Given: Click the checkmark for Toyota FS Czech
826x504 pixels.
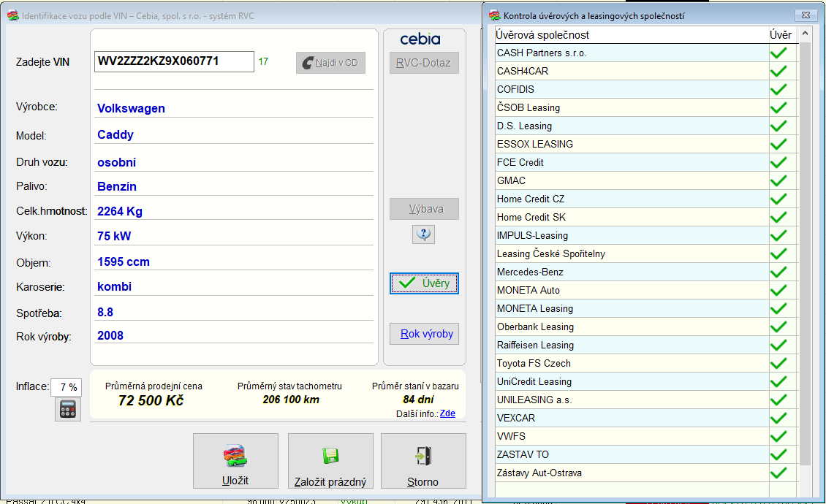Looking at the screenshot, I should tap(778, 363).
